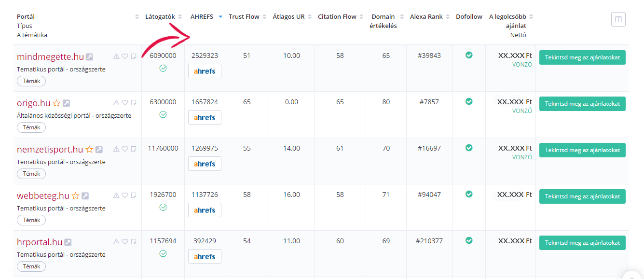Viewport: 644px width, 279px height.
Task: Open the external link icon beside hrportal.hu
Action: click(68, 242)
